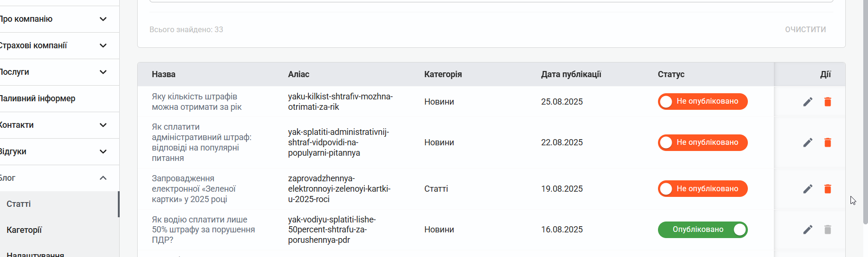
Task: Publish the article dated 25.08.2025
Action: (702, 101)
